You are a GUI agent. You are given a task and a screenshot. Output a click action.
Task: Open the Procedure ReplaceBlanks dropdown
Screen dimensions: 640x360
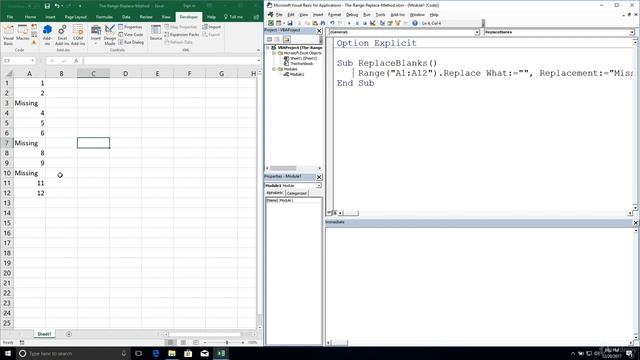pyautogui.click(x=631, y=32)
